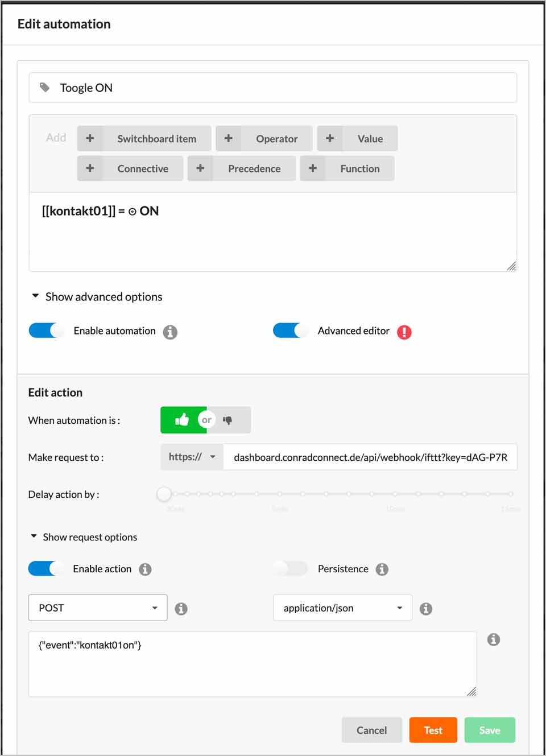
Task: Open info icon next to Enable action
Action: click(145, 569)
